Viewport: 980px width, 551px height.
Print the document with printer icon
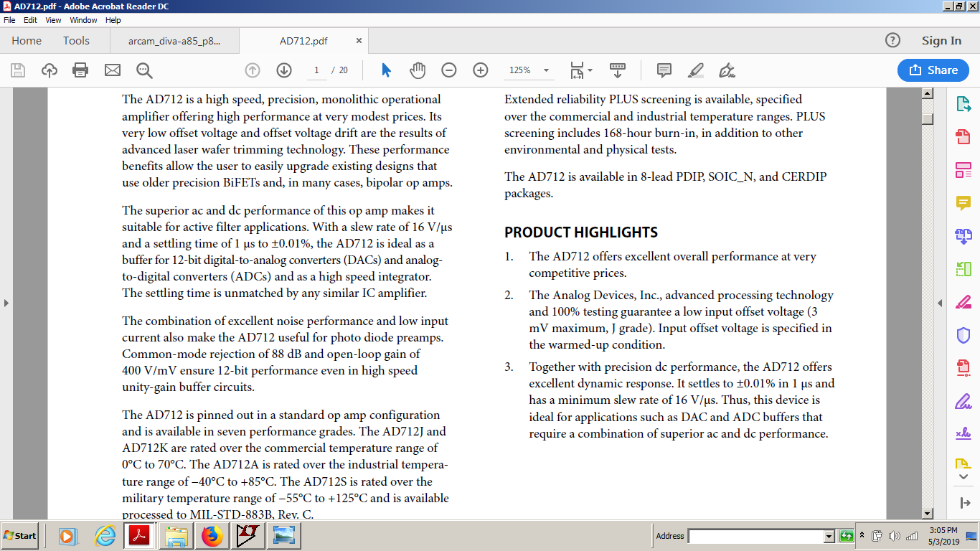pyautogui.click(x=80, y=70)
